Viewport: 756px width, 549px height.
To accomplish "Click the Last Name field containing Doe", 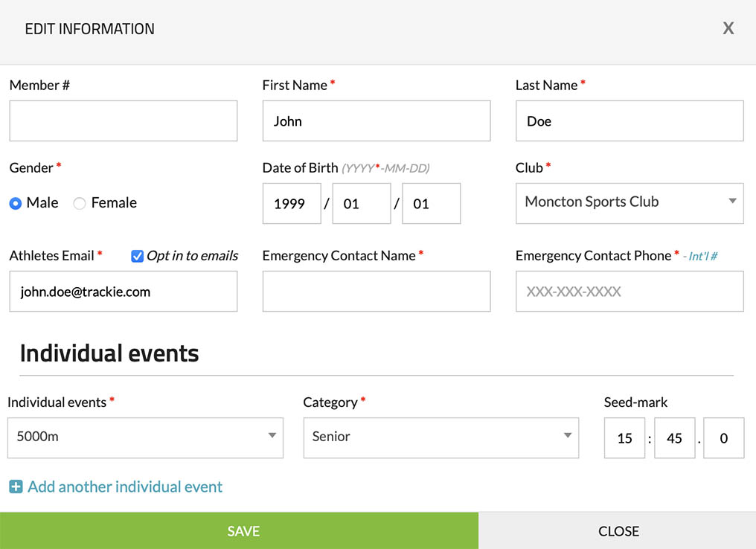I will click(x=630, y=121).
